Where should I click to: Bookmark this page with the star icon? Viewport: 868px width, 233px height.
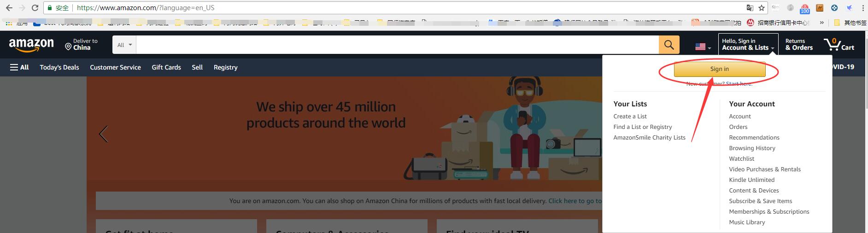[x=762, y=8]
